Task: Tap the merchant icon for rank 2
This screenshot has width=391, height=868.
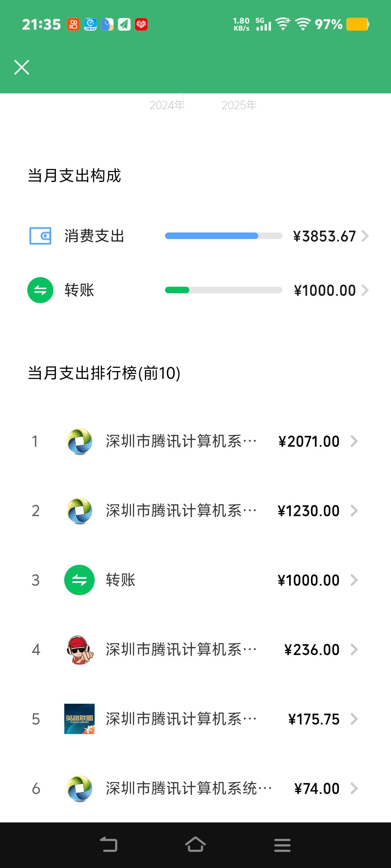Action: click(79, 511)
